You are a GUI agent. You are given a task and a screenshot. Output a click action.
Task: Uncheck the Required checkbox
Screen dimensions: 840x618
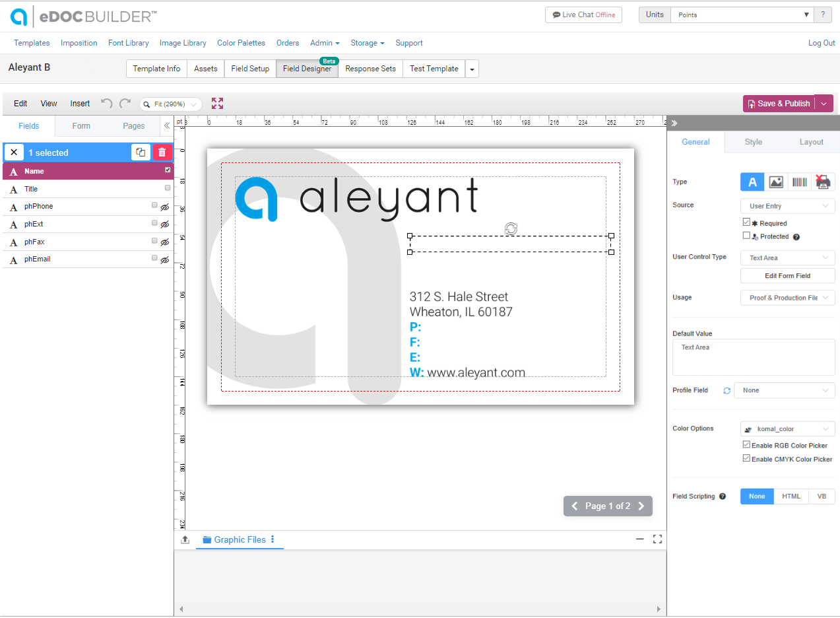tap(746, 223)
